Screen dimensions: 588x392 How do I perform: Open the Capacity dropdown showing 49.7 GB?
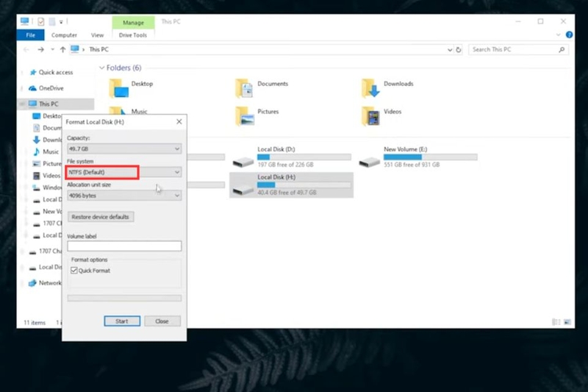pos(124,149)
